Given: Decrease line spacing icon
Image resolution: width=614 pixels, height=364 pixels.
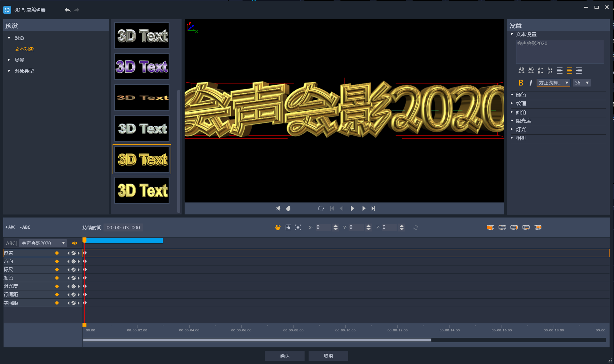Looking at the screenshot, I should [x=550, y=70].
